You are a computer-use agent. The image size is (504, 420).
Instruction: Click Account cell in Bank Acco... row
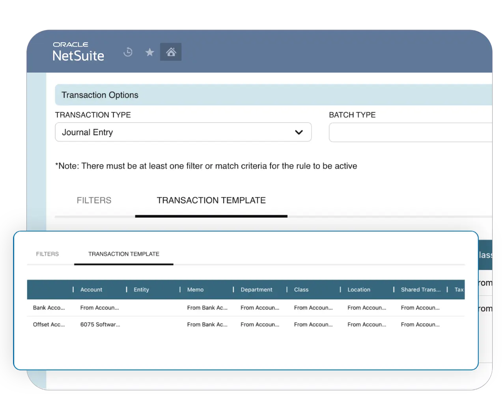click(x=99, y=308)
